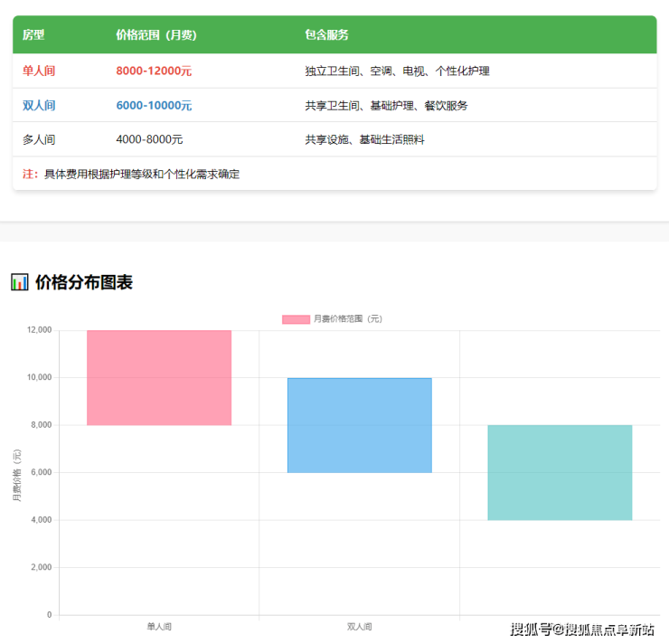Select the 价格范围(月费) column header

click(x=156, y=35)
